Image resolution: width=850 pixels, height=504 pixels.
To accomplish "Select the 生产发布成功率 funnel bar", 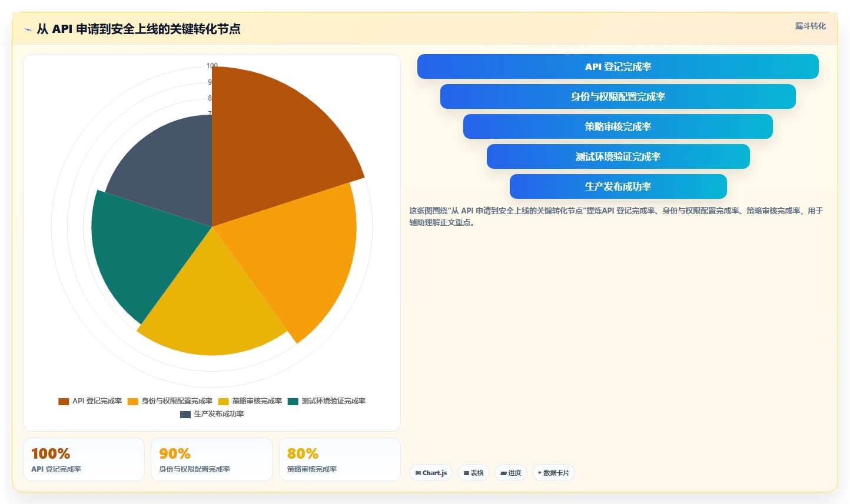I will tap(617, 186).
